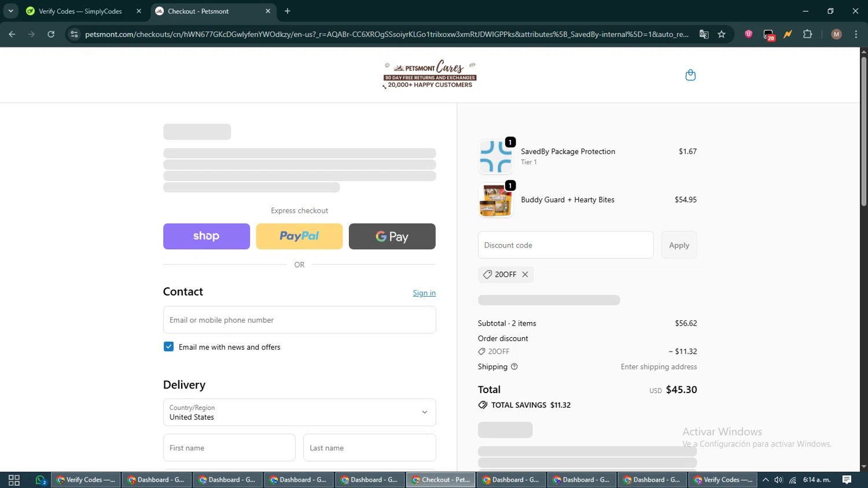
Task: Click the Tier 1 label
Action: [529, 162]
